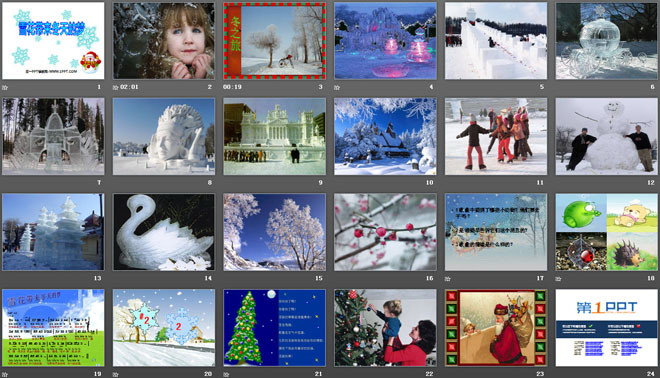The height and width of the screenshot is (378, 660).
Task: Select slide 16 red berries thumbnail
Action: point(385,232)
